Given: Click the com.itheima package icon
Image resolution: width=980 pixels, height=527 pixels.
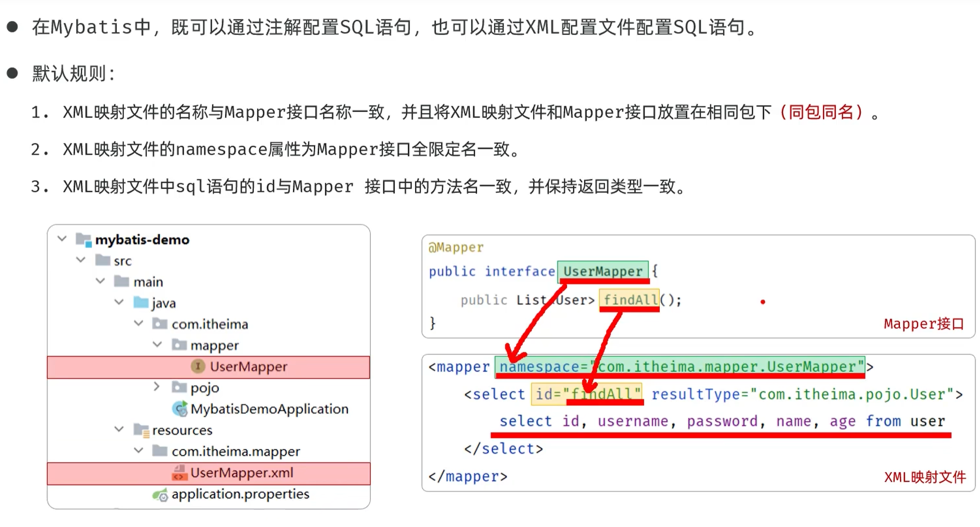Looking at the screenshot, I should point(160,324).
